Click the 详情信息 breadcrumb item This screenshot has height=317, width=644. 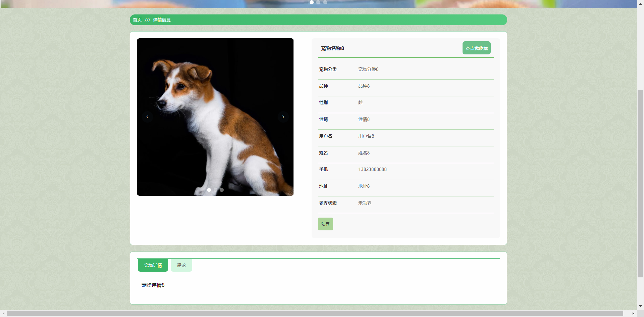click(162, 20)
